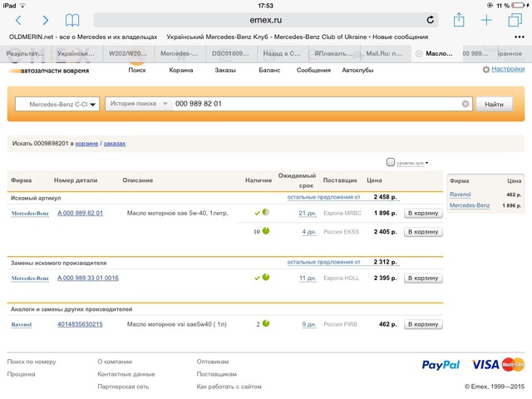Click the 21 дн. delivery time link
This screenshot has height=399, width=532.
point(308,213)
